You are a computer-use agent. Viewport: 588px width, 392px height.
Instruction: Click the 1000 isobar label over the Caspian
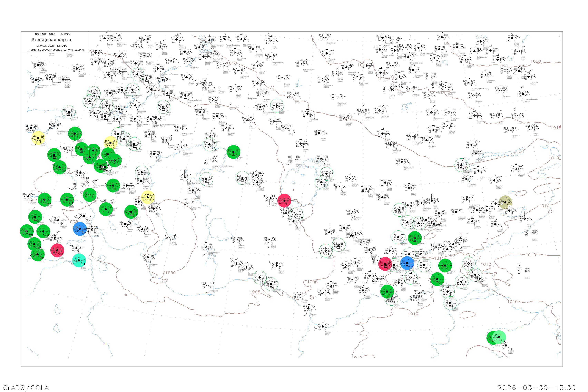coord(171,273)
